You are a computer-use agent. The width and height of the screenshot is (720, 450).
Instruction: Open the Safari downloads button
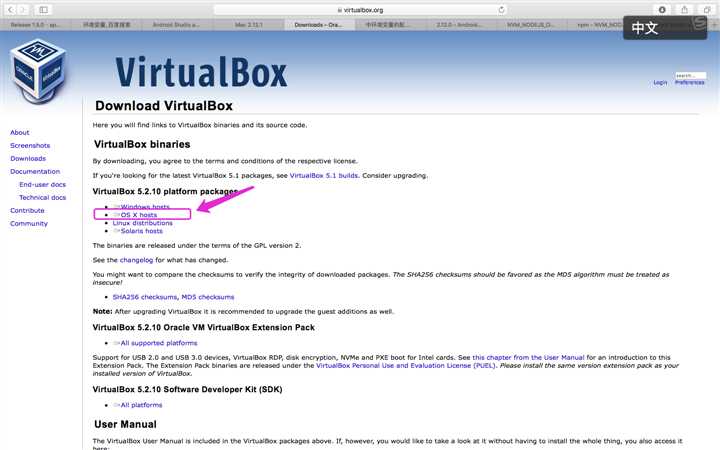pos(662,10)
